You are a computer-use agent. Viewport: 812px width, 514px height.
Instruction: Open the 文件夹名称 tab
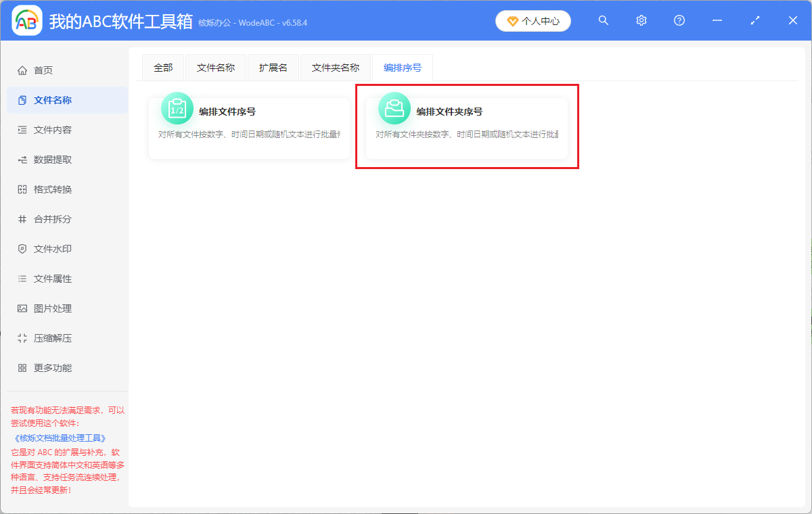point(336,68)
